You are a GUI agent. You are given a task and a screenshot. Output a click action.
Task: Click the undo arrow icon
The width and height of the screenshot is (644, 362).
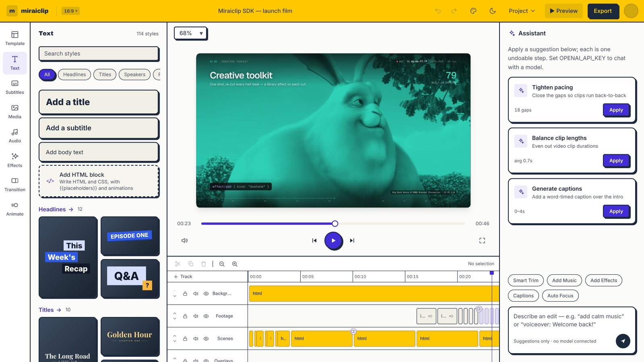pos(438,11)
